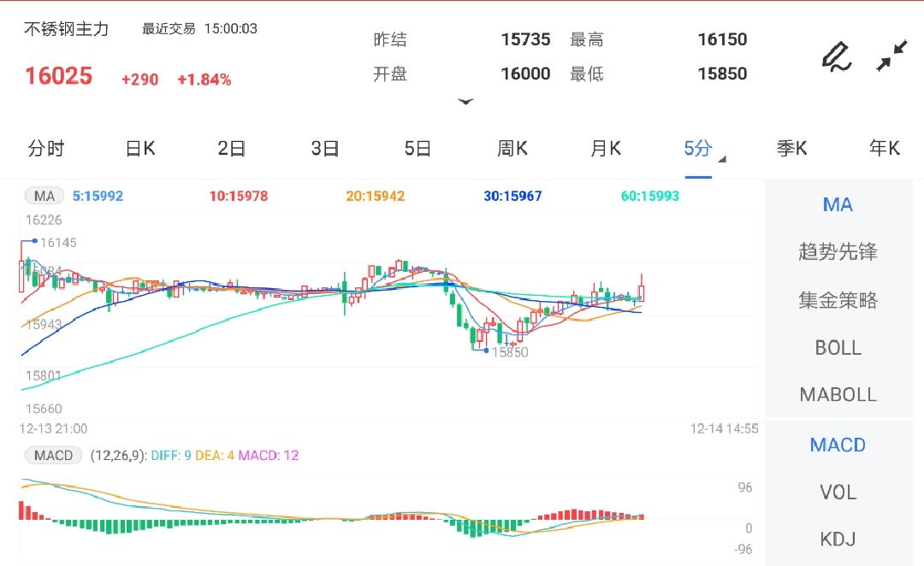Click the 16145 high marker on chart

58,243
